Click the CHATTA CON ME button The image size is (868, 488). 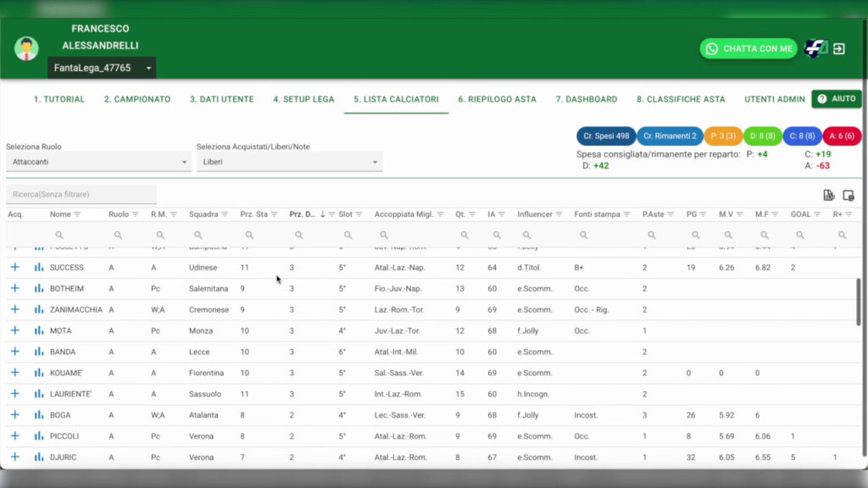coord(748,48)
